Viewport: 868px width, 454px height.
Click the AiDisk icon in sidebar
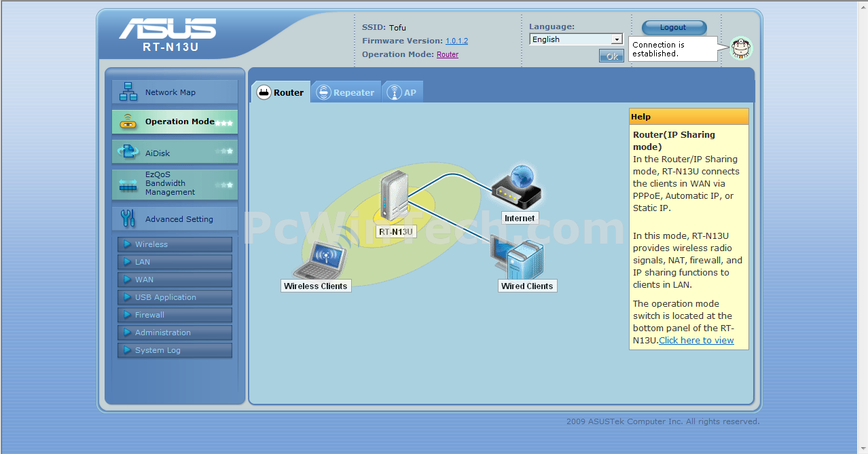(128, 152)
